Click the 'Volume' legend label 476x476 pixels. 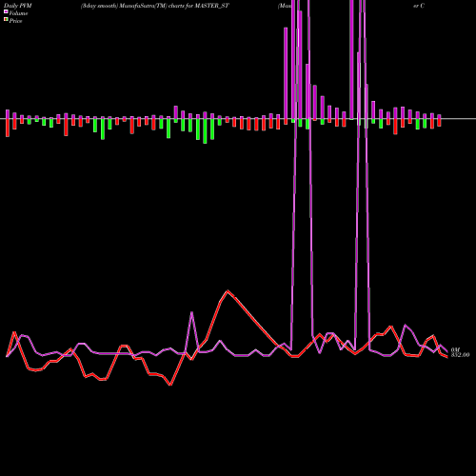18,13
